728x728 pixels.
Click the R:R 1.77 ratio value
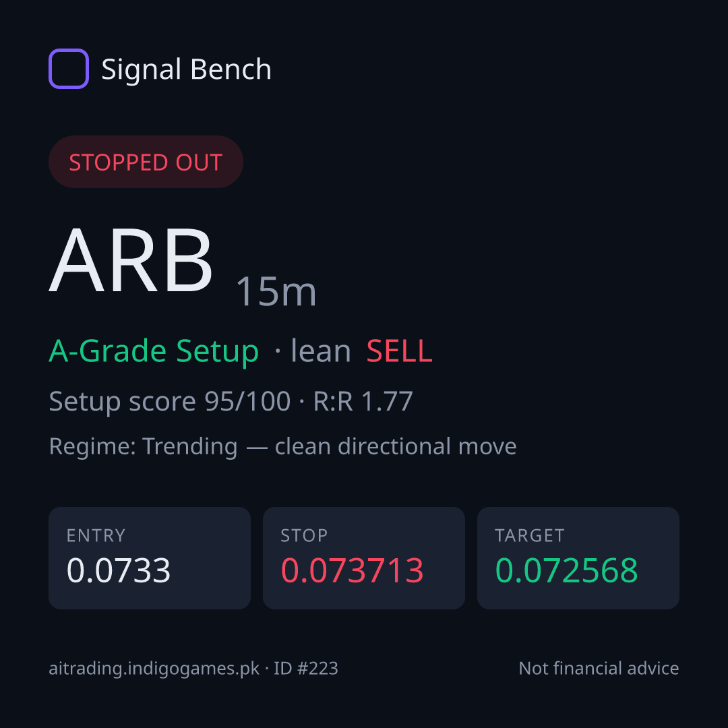[363, 401]
